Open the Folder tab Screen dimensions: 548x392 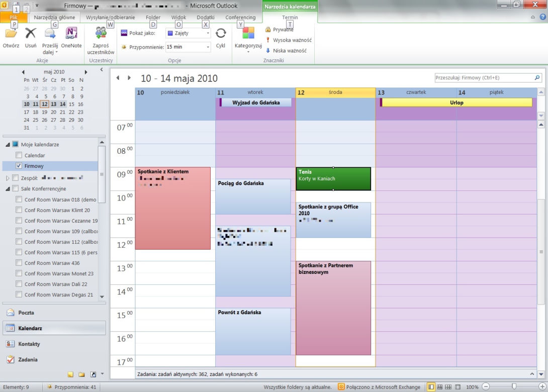[153, 17]
